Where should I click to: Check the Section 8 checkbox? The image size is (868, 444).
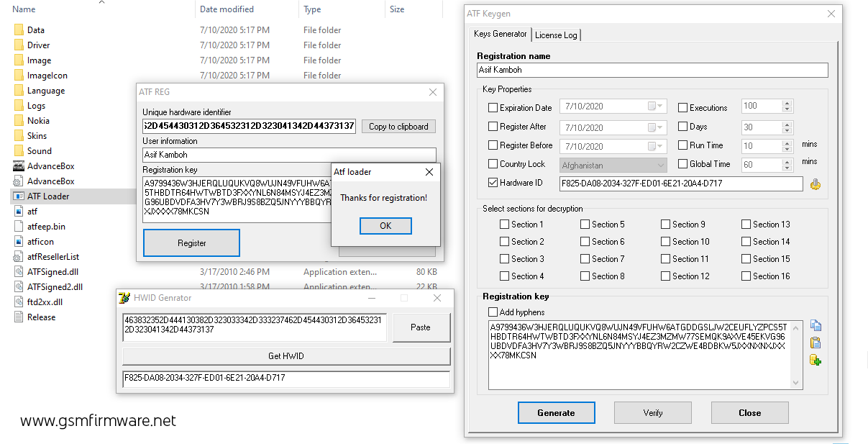(x=585, y=276)
